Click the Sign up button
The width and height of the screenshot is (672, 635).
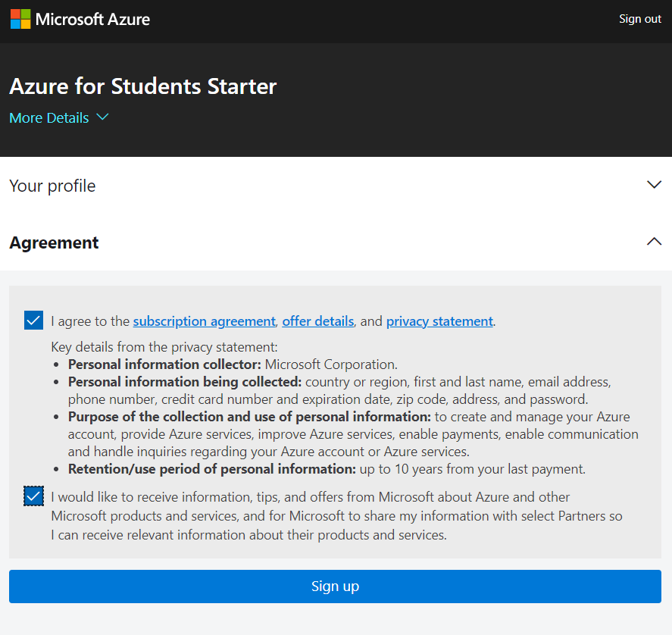coord(335,586)
